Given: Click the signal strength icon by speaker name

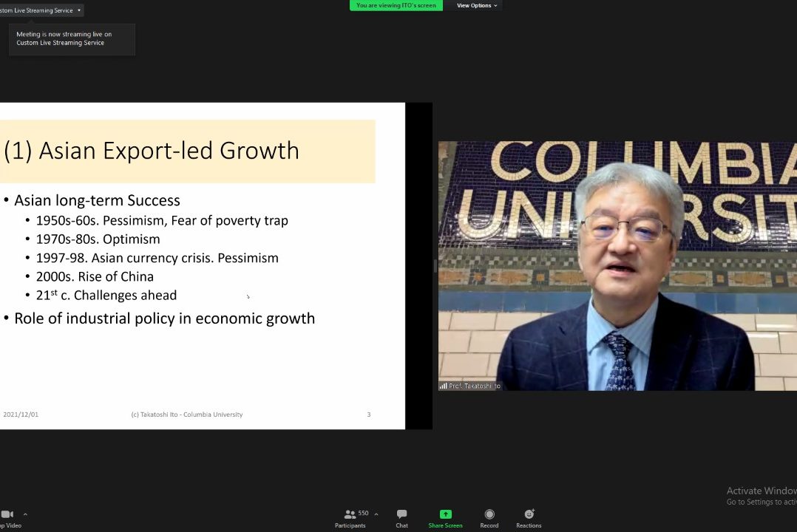Looking at the screenshot, I should point(443,386).
